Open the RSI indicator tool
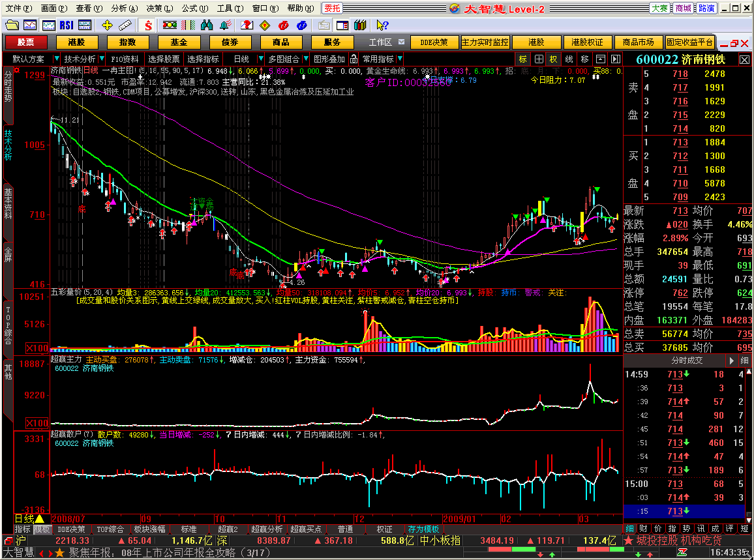Screen dimensions: 754x560 [x=67, y=25]
